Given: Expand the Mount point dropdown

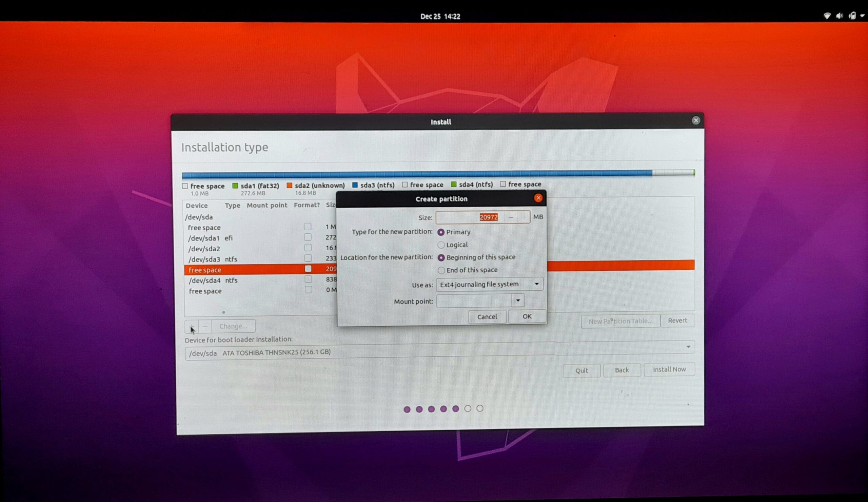Looking at the screenshot, I should coord(518,301).
